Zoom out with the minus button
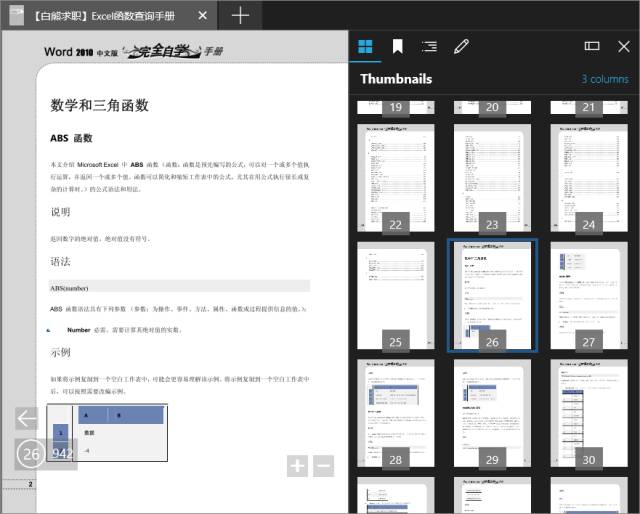The height and width of the screenshot is (514, 640). click(x=323, y=466)
